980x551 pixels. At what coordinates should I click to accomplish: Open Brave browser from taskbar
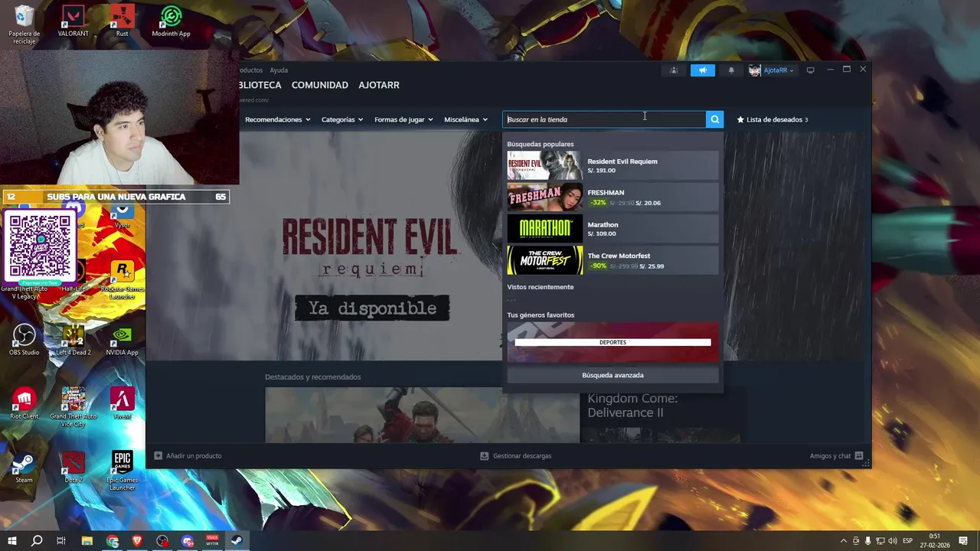(137, 541)
